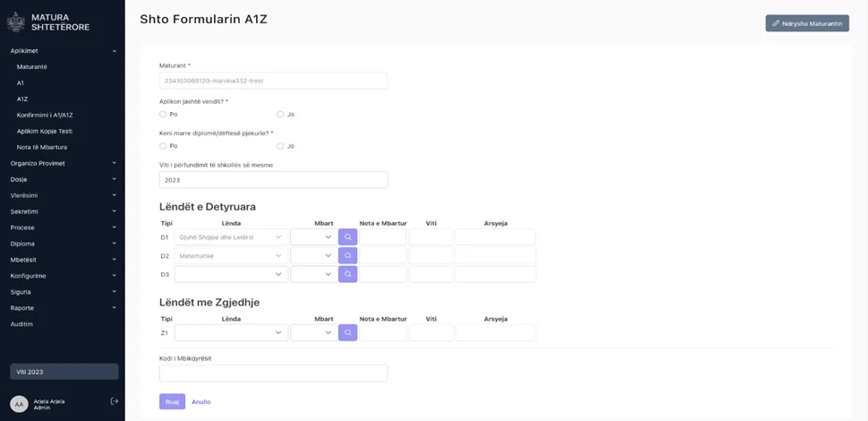Image resolution: width=868 pixels, height=421 pixels.
Task: Click the AA user avatar
Action: pos(20,404)
